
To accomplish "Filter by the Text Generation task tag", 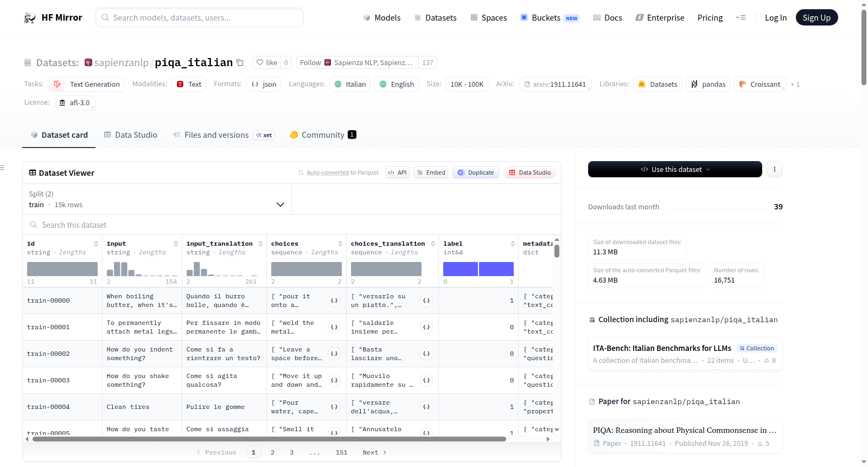I will (87, 84).
